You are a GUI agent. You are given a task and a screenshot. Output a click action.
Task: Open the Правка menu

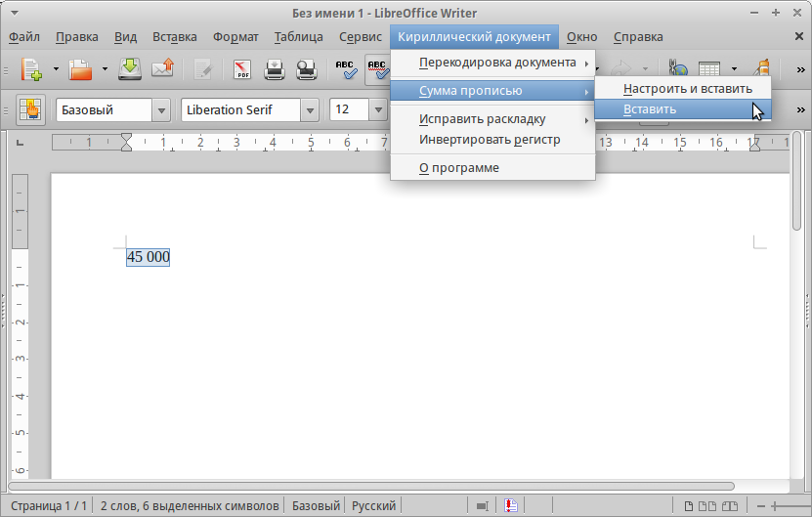[x=76, y=37]
